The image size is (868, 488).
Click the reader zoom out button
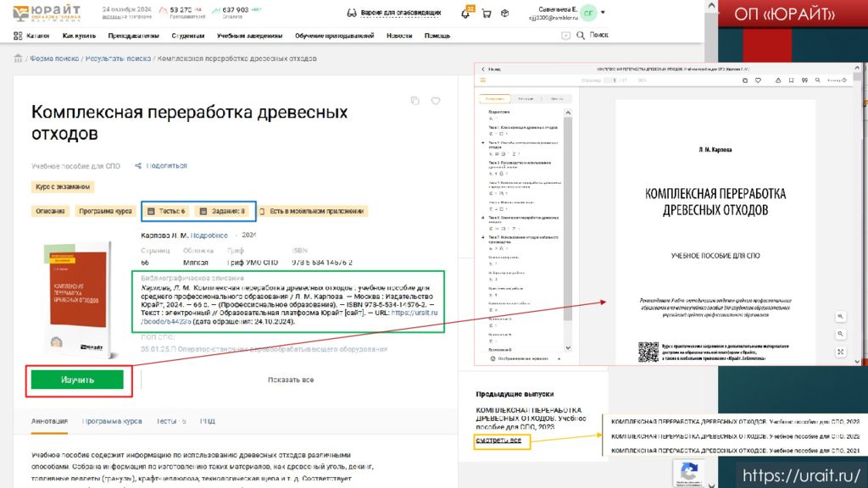click(840, 334)
